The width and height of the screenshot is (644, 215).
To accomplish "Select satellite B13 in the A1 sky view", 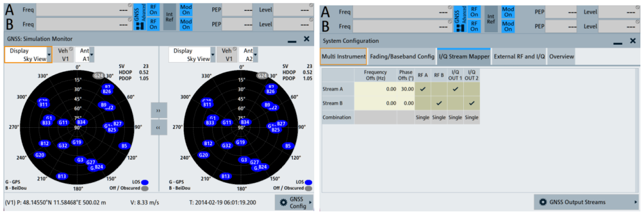I will (x=62, y=176).
